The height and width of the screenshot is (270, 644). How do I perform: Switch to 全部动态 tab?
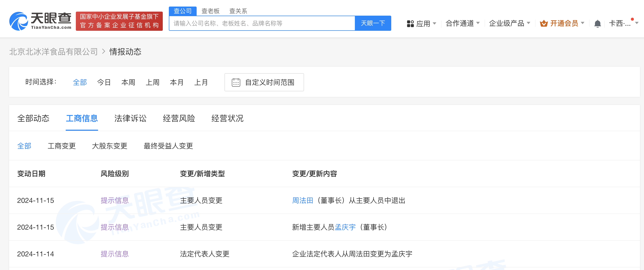tap(33, 118)
